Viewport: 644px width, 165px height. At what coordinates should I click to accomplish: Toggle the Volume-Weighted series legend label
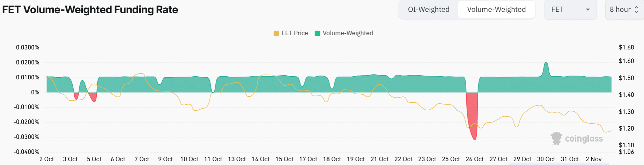(x=348, y=33)
